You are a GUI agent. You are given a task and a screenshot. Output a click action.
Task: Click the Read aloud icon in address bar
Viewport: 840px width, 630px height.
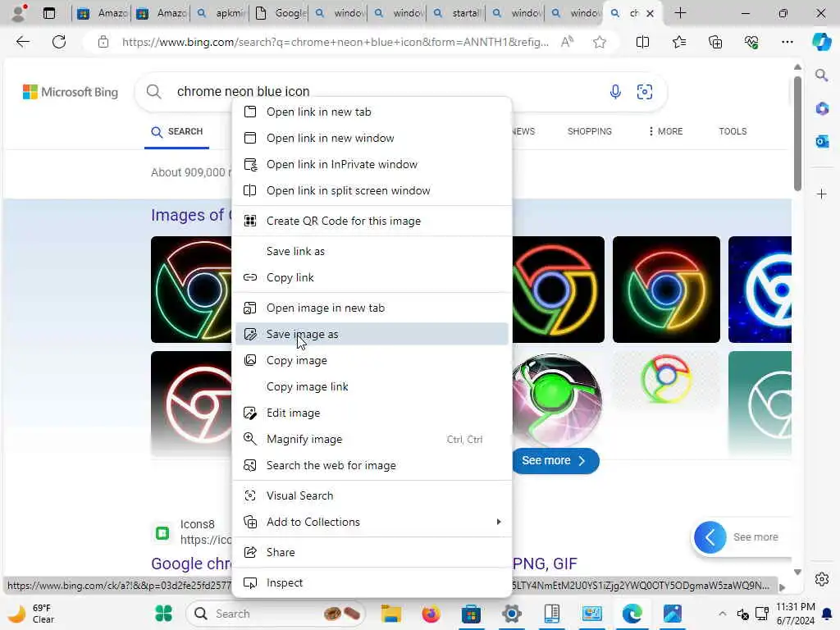pyautogui.click(x=567, y=42)
